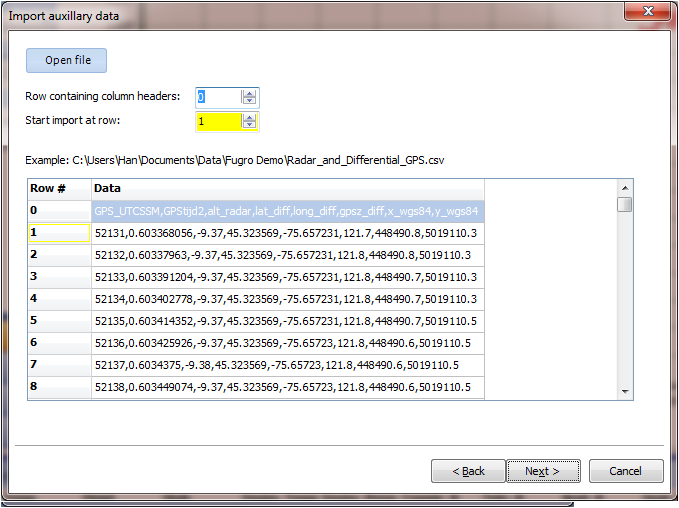Click the scroll down arrow of preview table
The image size is (679, 508).
coord(625,392)
